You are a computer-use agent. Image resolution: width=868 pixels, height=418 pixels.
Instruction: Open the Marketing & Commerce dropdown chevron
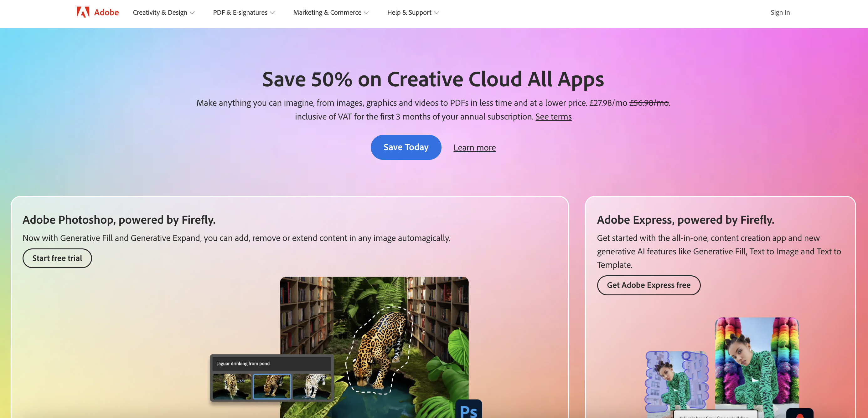pyautogui.click(x=367, y=13)
